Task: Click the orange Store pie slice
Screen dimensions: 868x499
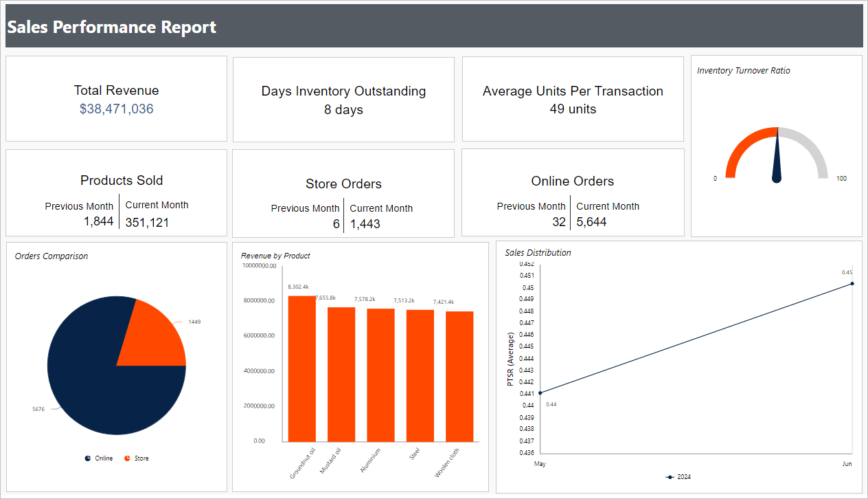Action: pos(155,337)
